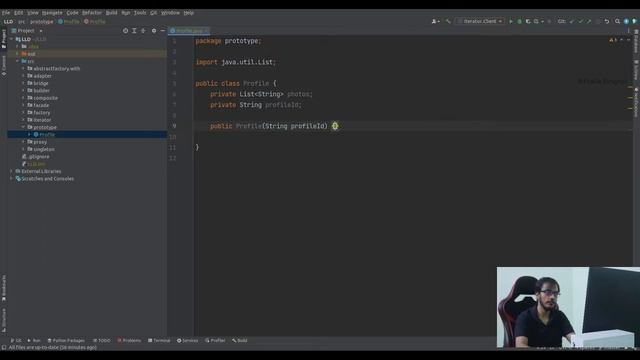
Task: Toggle Structure side tool window stripe
Action: click(4, 319)
